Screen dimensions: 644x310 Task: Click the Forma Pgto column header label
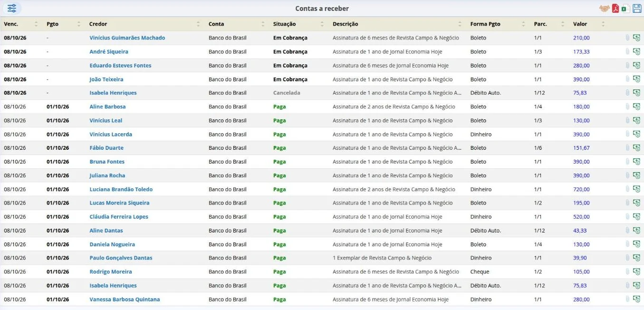click(485, 24)
